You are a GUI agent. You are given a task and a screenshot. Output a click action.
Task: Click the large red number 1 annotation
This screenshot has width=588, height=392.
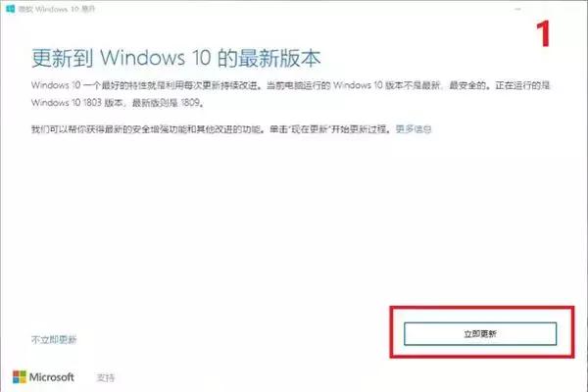pyautogui.click(x=543, y=33)
